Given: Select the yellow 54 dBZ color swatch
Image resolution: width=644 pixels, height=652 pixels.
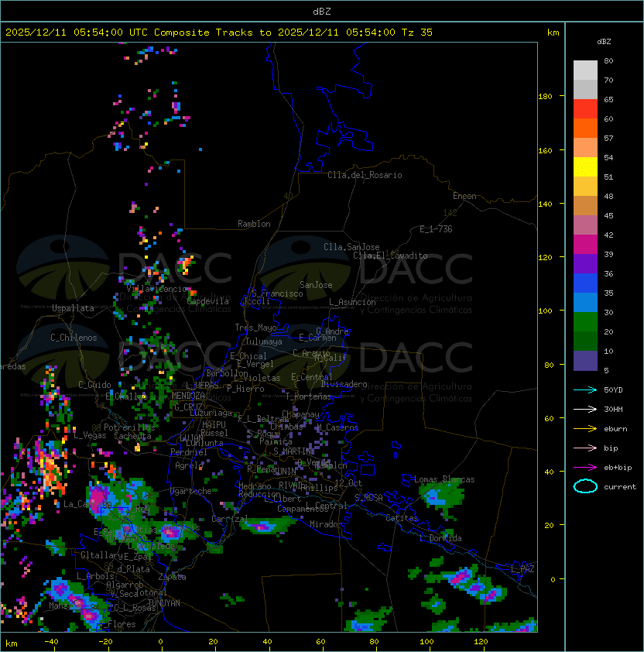Looking at the screenshot, I should click(585, 166).
